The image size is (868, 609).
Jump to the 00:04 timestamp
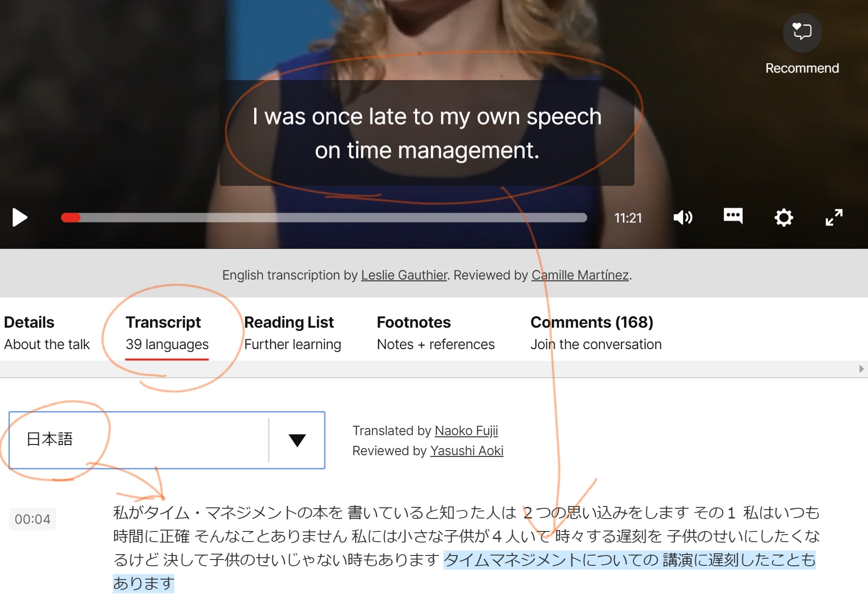[x=33, y=519]
